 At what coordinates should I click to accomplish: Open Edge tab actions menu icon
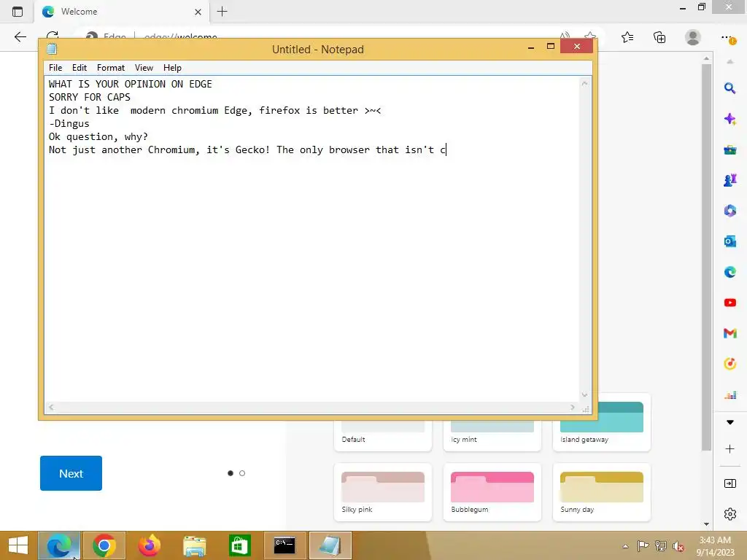click(18, 12)
